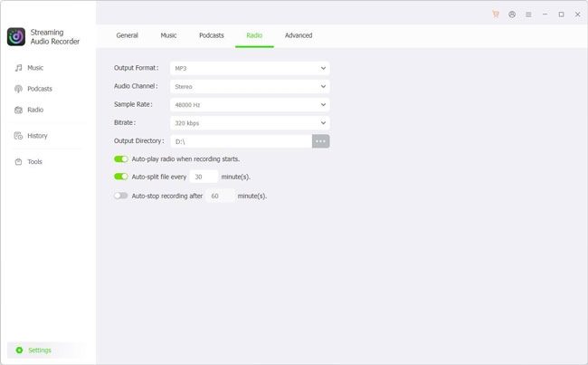Enable the Auto-stop recording toggle
Viewport: 588px width, 365px height.
tap(120, 196)
